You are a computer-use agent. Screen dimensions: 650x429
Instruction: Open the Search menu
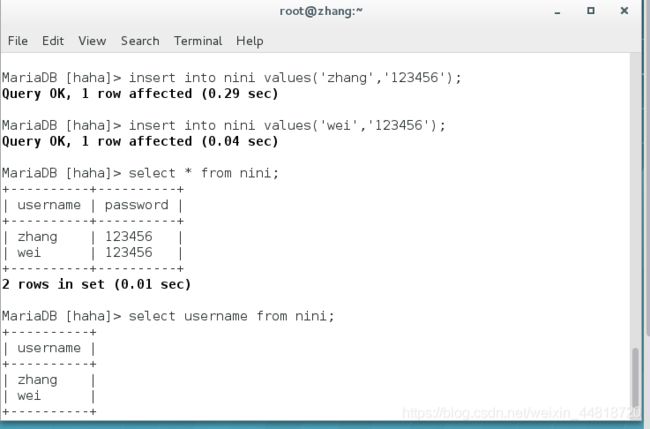tap(140, 41)
